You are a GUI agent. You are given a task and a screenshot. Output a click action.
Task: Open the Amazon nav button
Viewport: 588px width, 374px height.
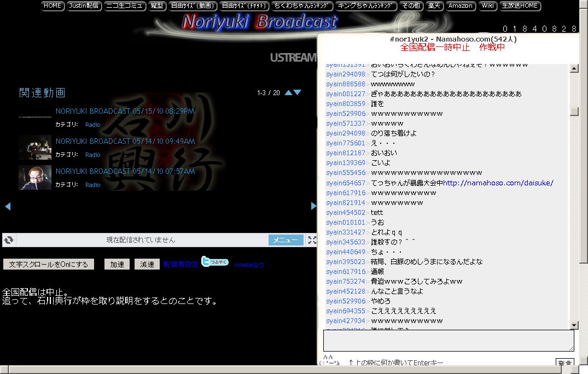tap(461, 5)
